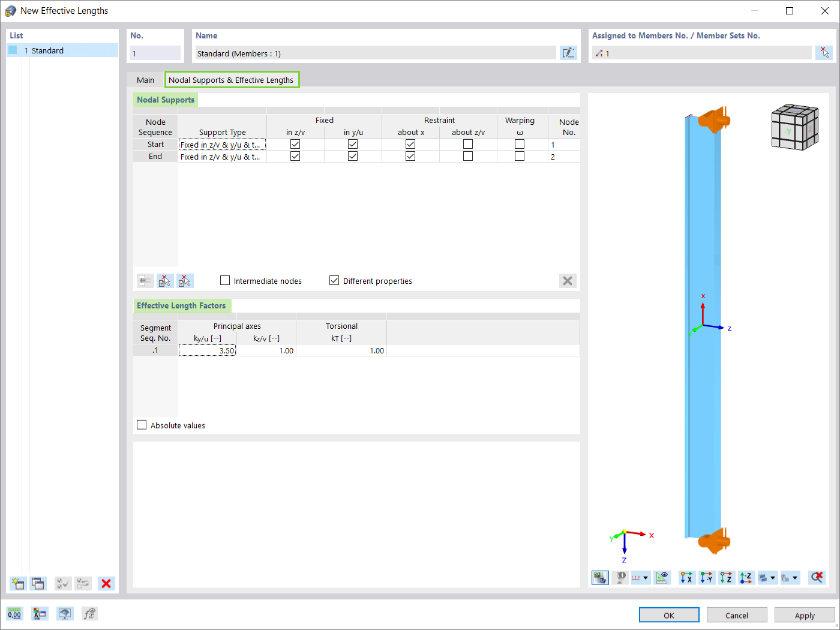Click the second node pick icon under Nodal Supports

click(x=185, y=281)
